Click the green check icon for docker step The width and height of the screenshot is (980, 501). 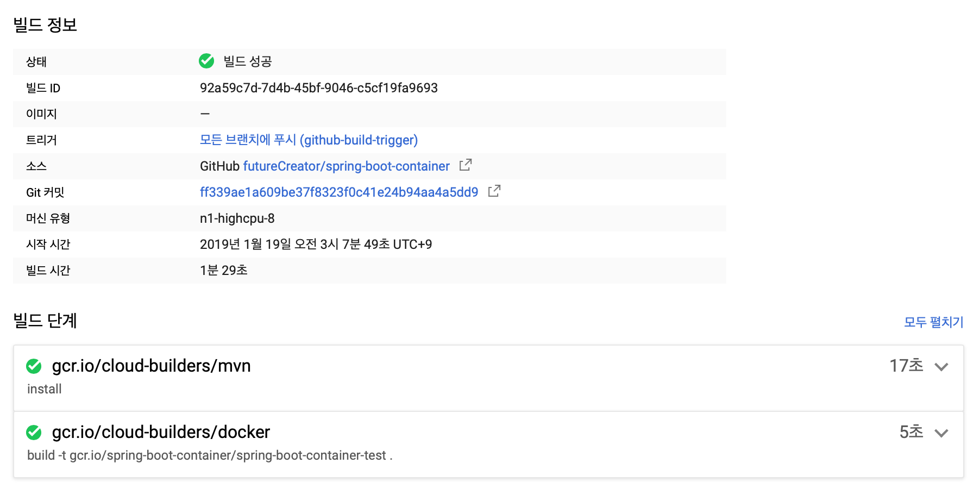coord(34,433)
